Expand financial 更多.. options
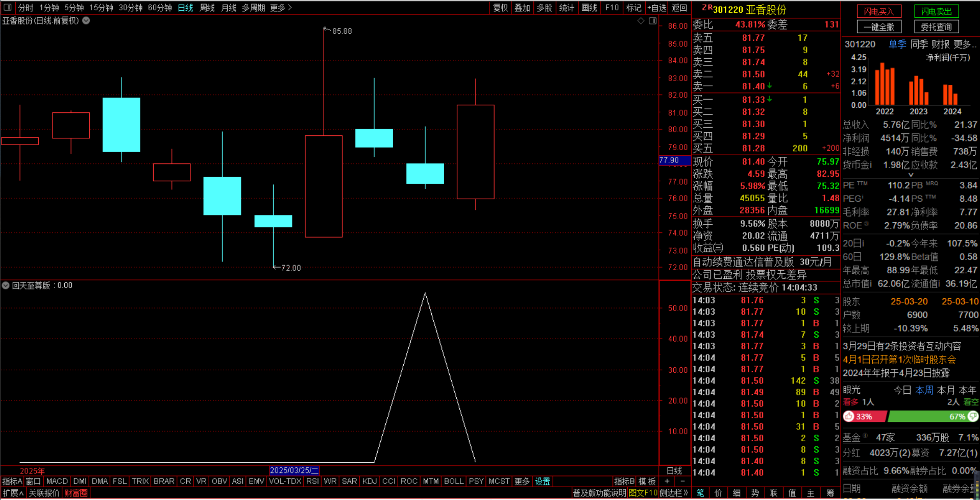Image resolution: width=980 pixels, height=500 pixels. pyautogui.click(x=965, y=44)
